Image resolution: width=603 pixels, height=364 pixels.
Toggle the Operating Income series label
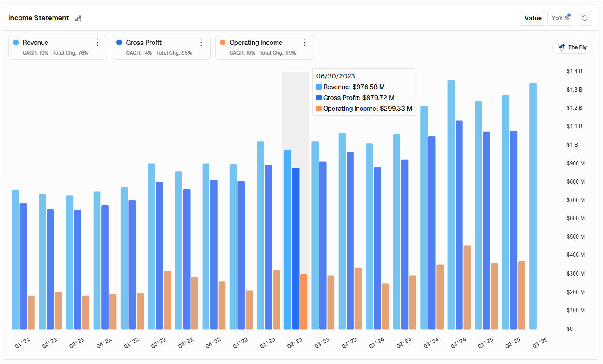(x=256, y=43)
